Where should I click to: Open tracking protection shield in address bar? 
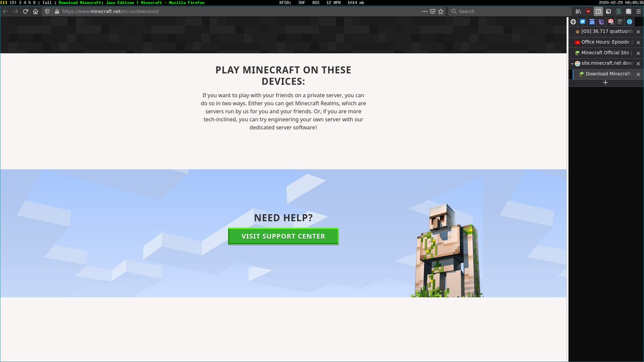coord(47,11)
